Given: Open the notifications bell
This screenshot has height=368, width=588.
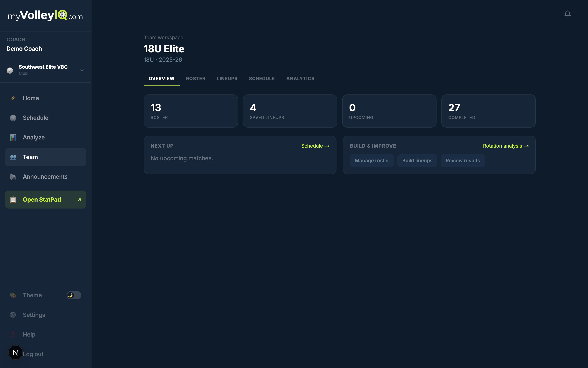Looking at the screenshot, I should 567,14.
